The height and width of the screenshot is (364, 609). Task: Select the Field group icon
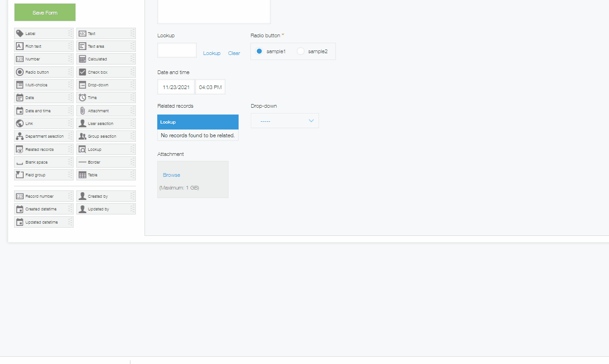tap(20, 175)
